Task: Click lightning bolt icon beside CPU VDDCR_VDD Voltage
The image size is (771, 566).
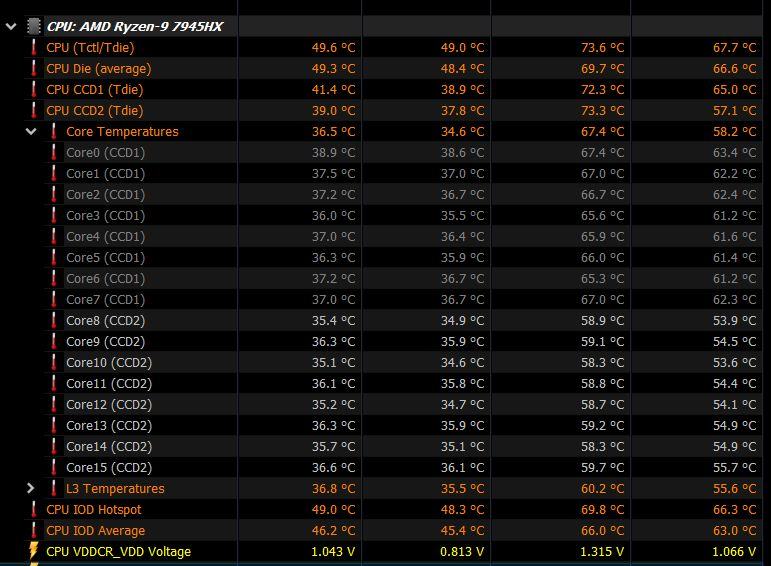Action: click(33, 551)
